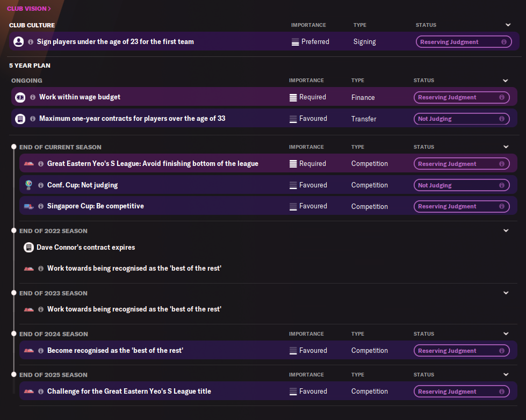Screen dimensions: 526x420
Task: Click league icon beside Challenge for S League title
Action: 28,392
